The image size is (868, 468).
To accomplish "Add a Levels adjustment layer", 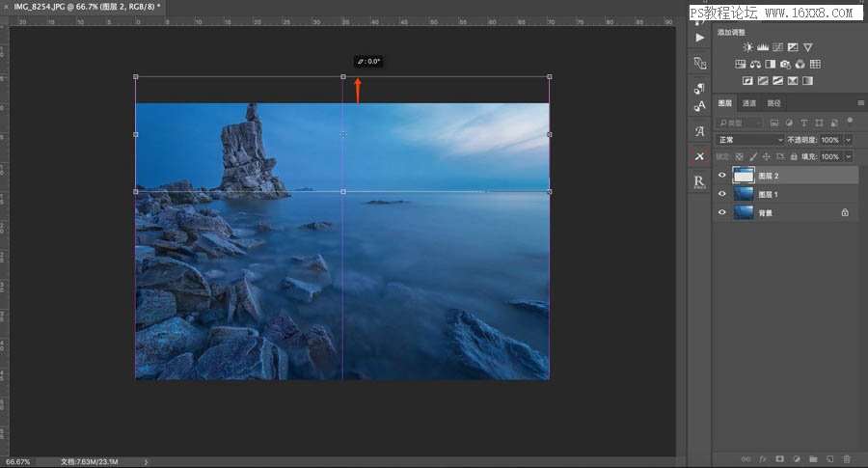I will coord(763,47).
